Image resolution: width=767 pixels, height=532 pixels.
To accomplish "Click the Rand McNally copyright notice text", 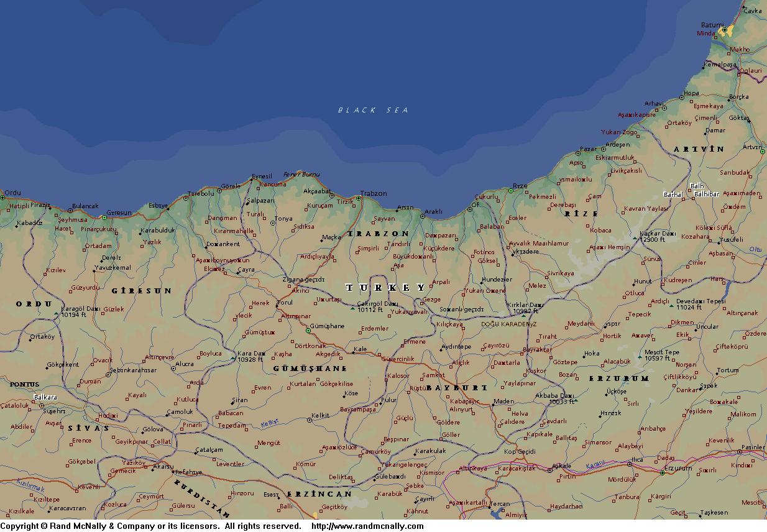I will coord(150,526).
